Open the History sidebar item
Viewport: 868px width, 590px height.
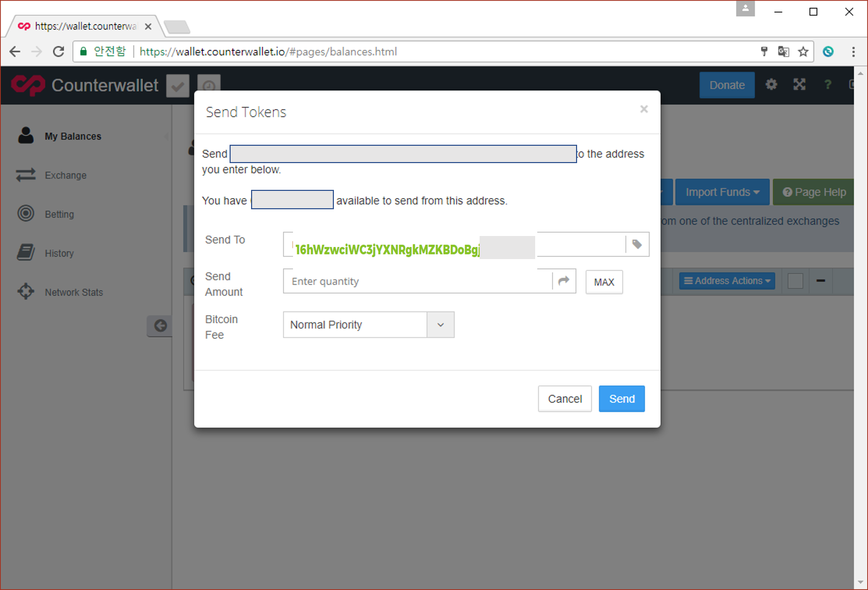[x=59, y=253]
